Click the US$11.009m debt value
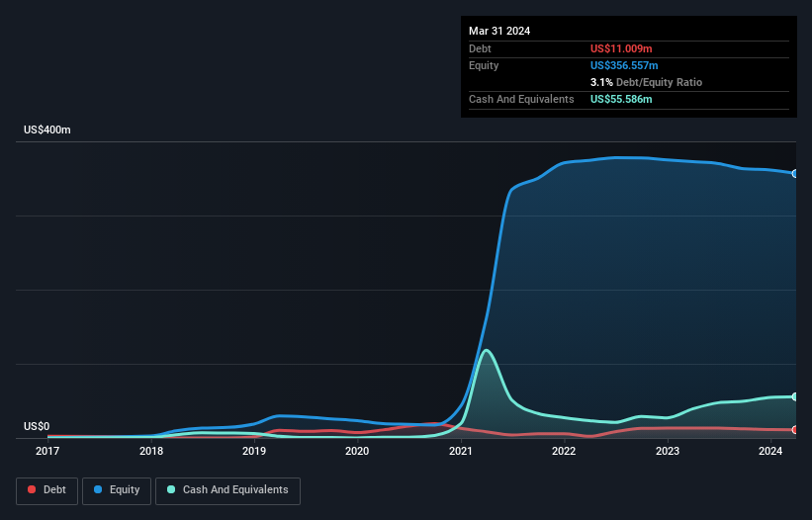The width and height of the screenshot is (812, 520). coord(621,48)
